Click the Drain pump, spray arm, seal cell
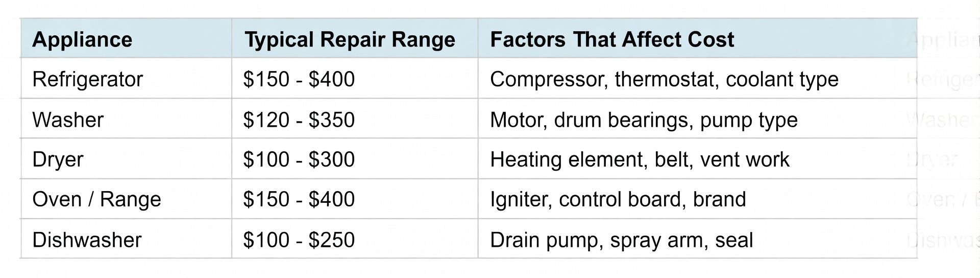The image size is (980, 278). (x=621, y=240)
